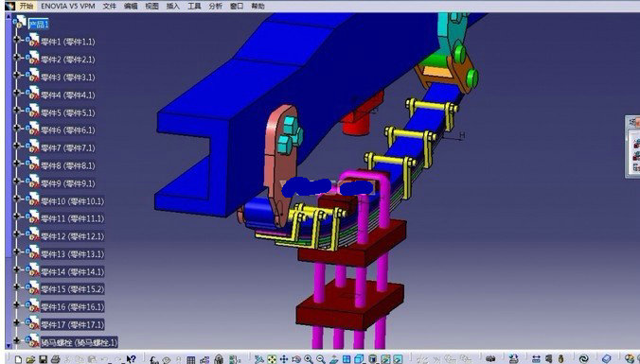
Task: Click the blue eraser-shaped toolbar icon
Action: pos(607,359)
